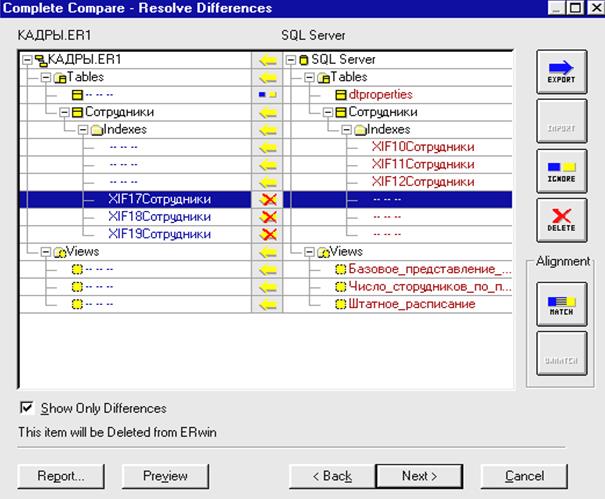Click the yellow arrow in the Indexes row
The width and height of the screenshot is (605, 499).
(267, 130)
